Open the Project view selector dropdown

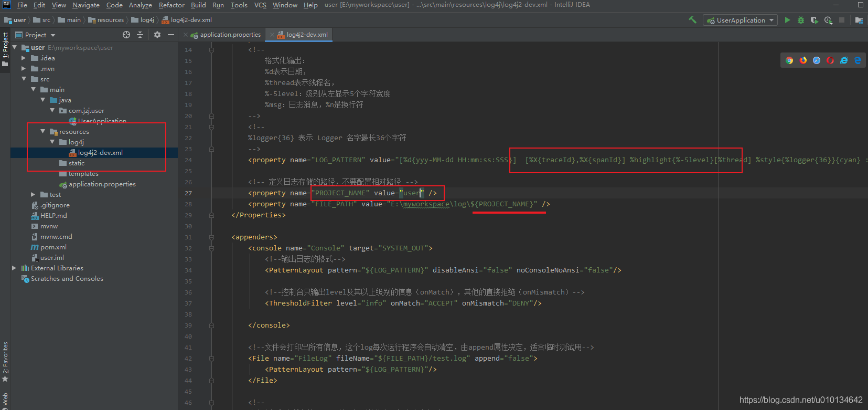(36, 35)
